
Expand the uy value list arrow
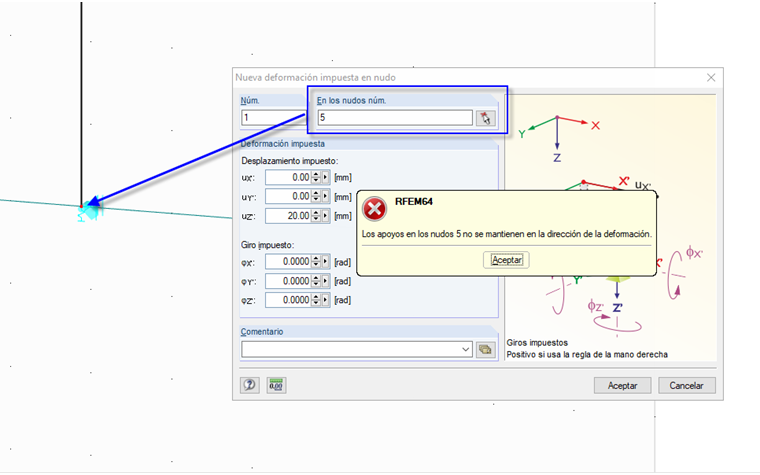pos(325,196)
